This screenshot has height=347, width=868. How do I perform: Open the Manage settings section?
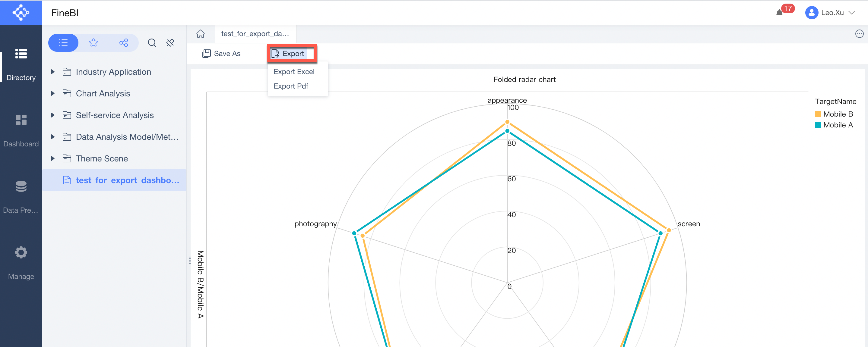pos(21,252)
